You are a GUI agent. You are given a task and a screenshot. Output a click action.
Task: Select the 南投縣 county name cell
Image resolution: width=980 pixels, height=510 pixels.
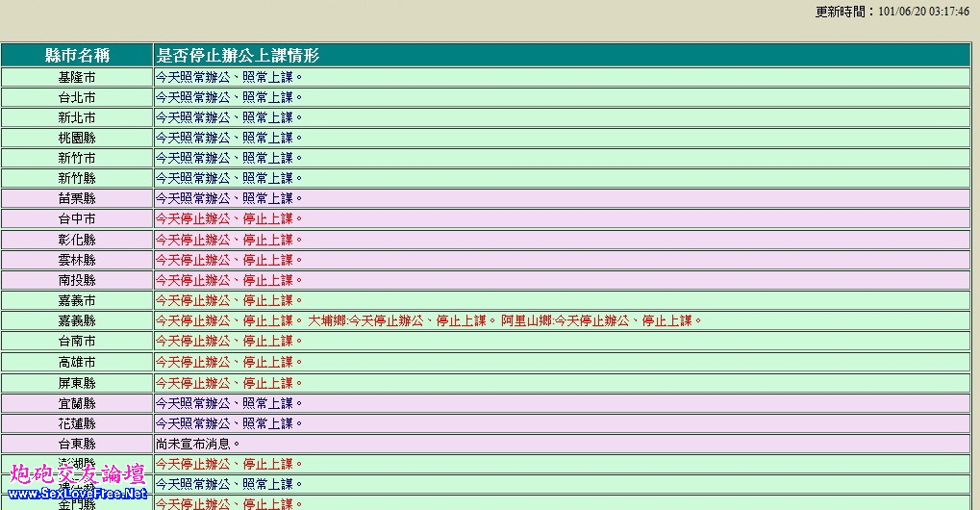click(x=77, y=280)
